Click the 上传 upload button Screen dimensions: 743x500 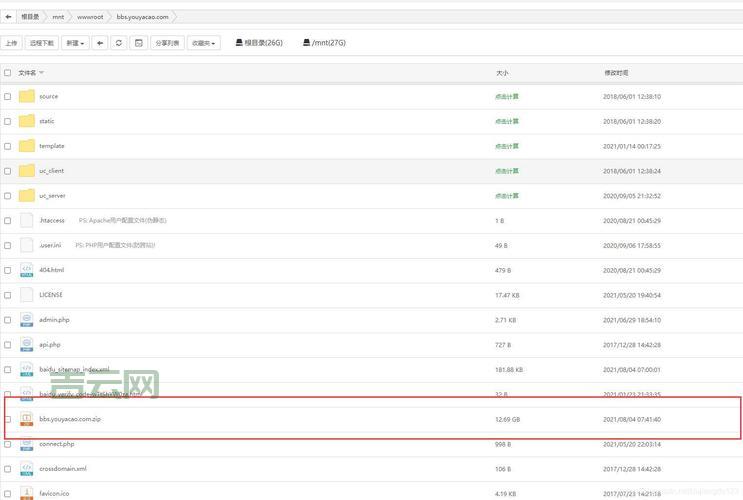click(x=11, y=43)
